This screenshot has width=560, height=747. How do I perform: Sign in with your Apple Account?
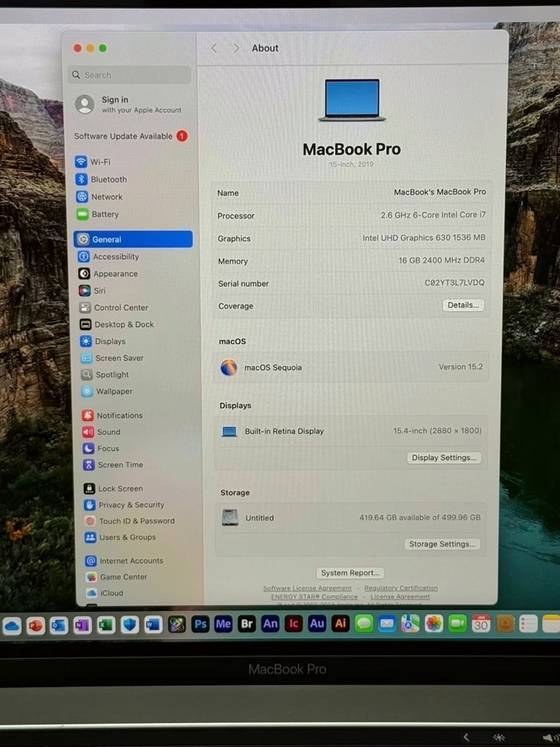129,104
